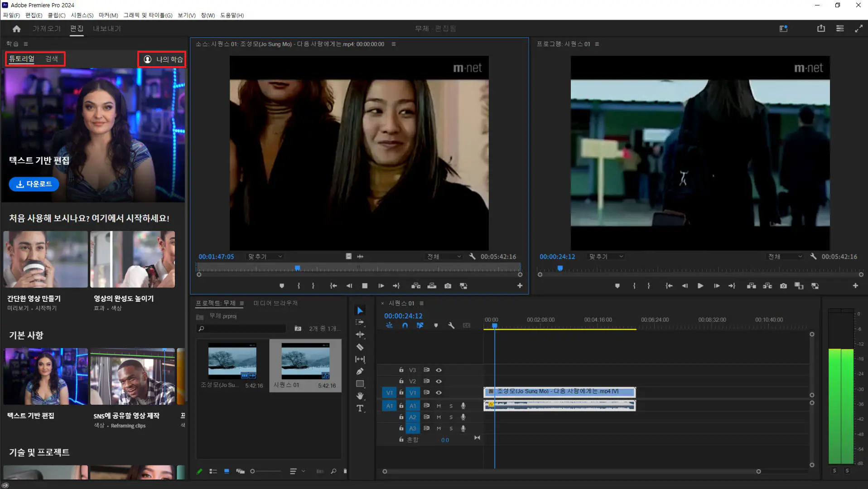Open 파일(F) menu
Screen dimensions: 868x489
pyautogui.click(x=11, y=15)
